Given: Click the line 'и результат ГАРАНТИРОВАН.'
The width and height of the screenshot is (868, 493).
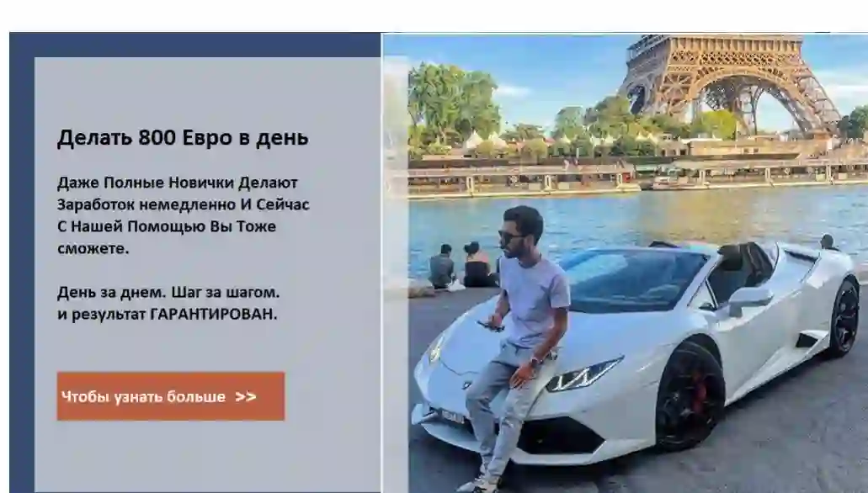Looking at the screenshot, I should tap(168, 315).
